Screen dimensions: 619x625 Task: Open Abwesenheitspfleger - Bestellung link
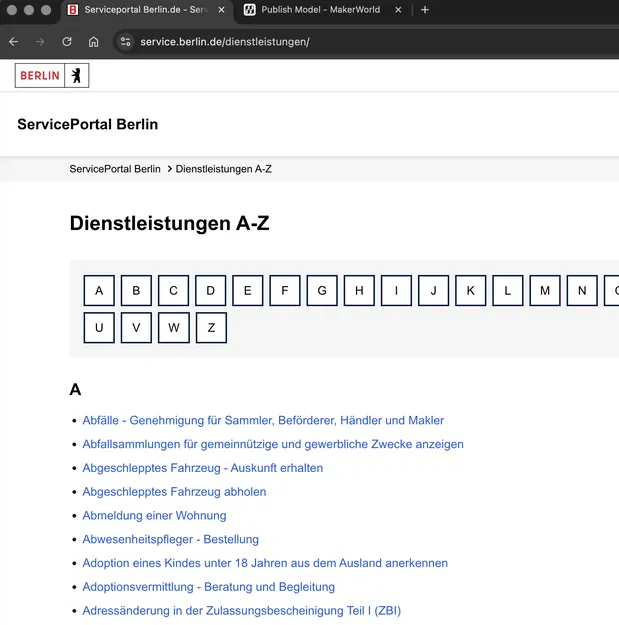tap(171, 539)
